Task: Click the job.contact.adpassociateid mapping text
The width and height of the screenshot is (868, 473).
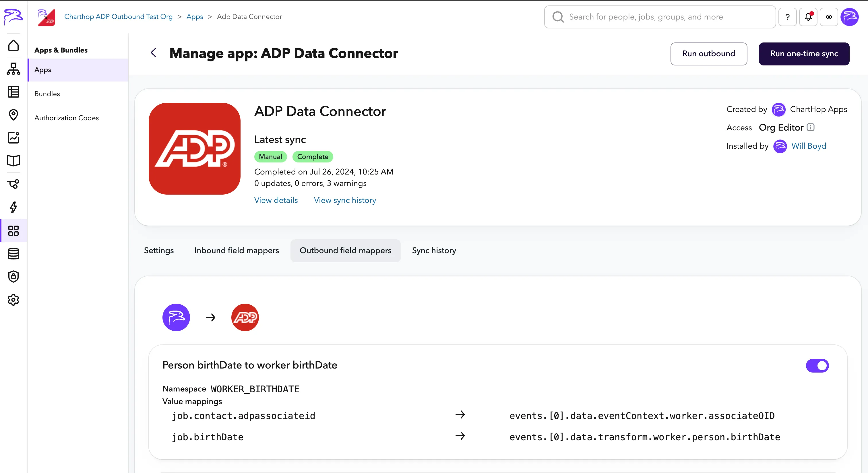Action: pos(244,416)
